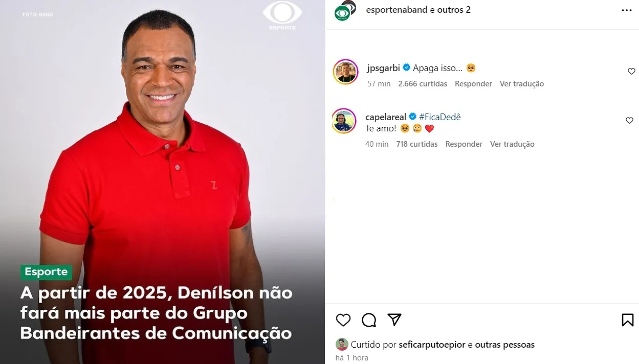The width and height of the screenshot is (639, 364).
Task: Like jpsgarbi's comment with small heart
Action: [631, 72]
